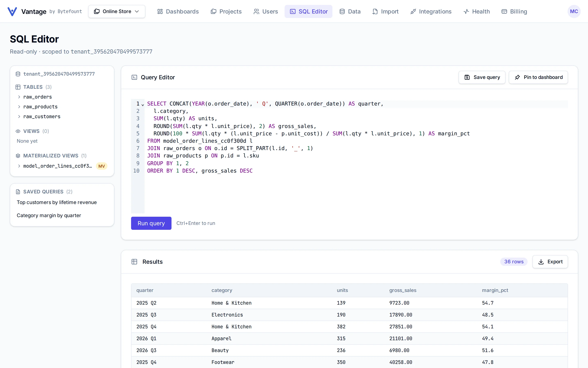
Task: Select the SQL Editor tab
Action: 308,11
